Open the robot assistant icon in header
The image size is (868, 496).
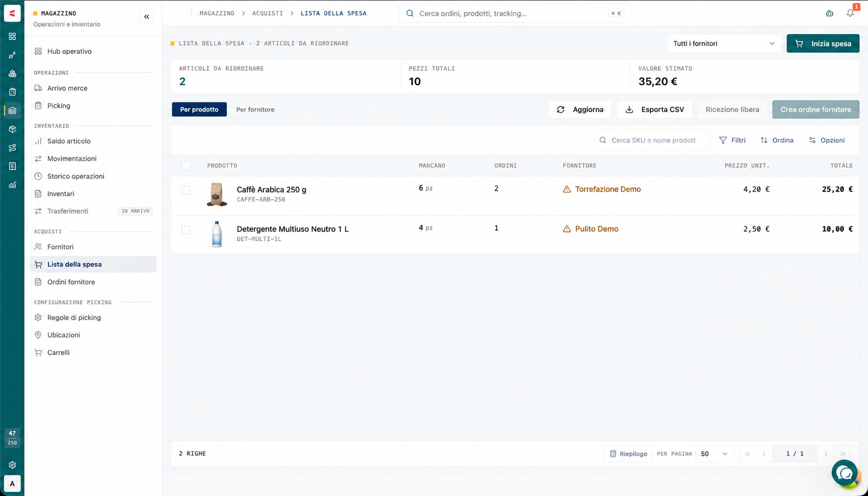click(829, 13)
